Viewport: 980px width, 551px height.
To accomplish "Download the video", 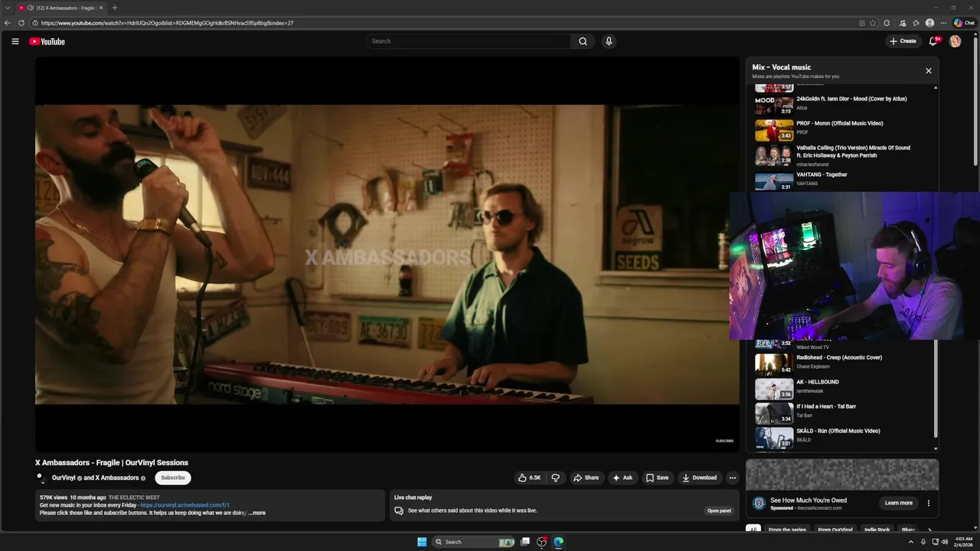I will [x=700, y=478].
